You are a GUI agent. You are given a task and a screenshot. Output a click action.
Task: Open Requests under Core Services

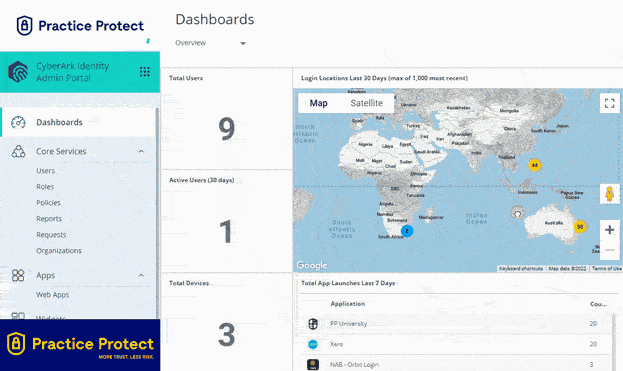tap(51, 235)
